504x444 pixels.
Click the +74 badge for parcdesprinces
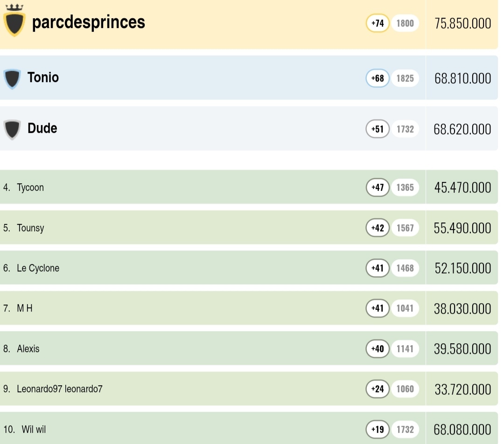point(378,23)
